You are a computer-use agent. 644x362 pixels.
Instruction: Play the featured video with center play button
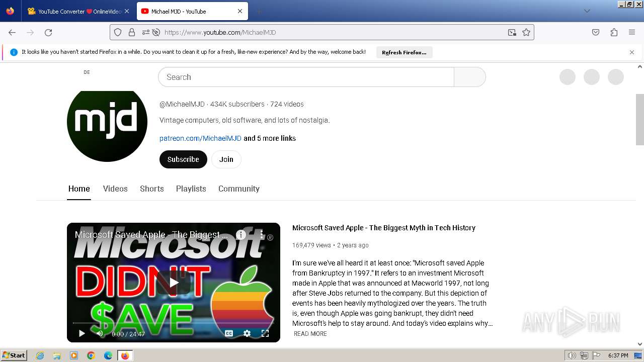pyautogui.click(x=174, y=283)
